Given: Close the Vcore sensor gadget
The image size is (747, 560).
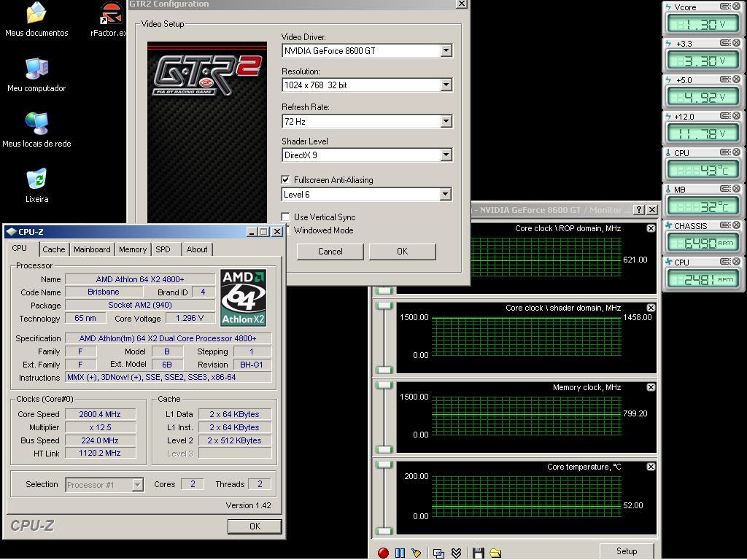Looking at the screenshot, I should (x=737, y=7).
